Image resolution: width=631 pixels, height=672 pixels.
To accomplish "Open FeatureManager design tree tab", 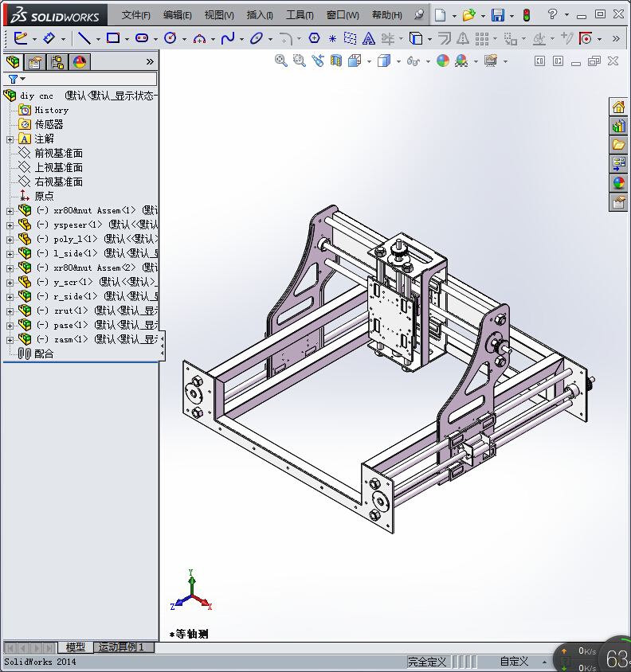I will point(13,62).
